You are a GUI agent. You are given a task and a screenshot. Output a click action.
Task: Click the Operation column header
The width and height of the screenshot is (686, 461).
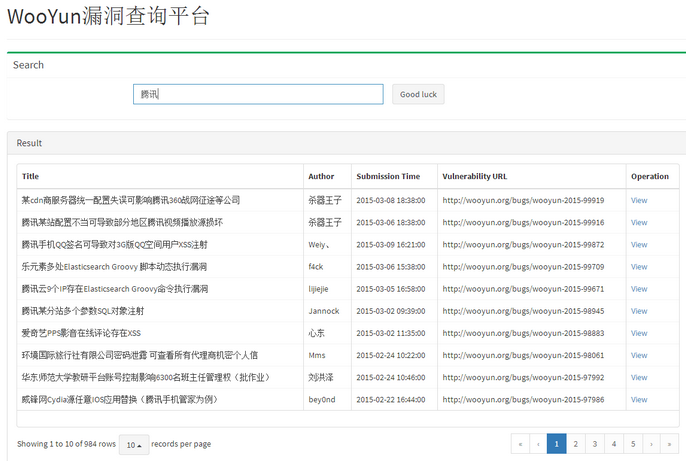pos(650,176)
